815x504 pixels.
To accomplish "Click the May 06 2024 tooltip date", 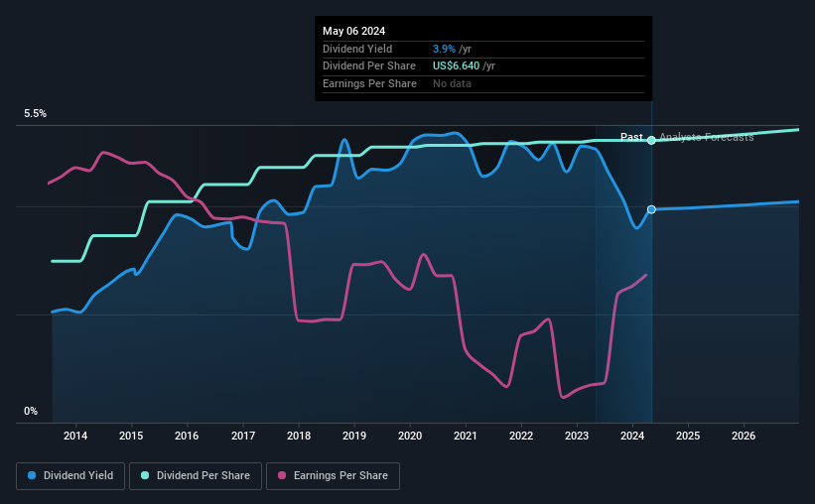I will point(354,31).
